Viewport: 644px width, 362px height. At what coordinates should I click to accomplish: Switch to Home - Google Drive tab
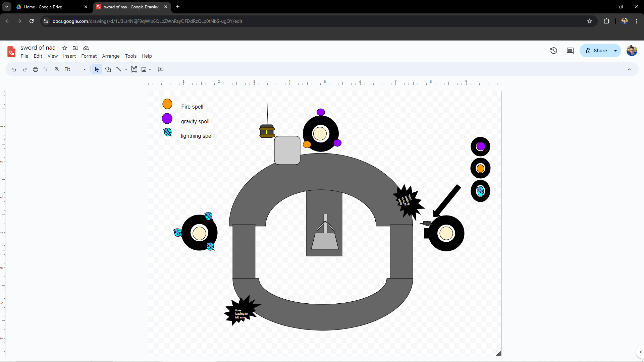pos(43,7)
